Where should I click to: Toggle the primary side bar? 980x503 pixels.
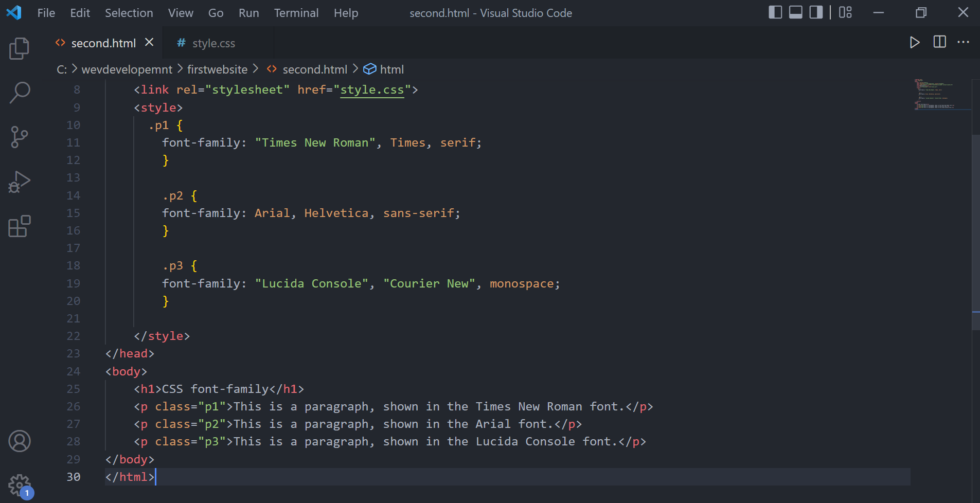(x=775, y=12)
